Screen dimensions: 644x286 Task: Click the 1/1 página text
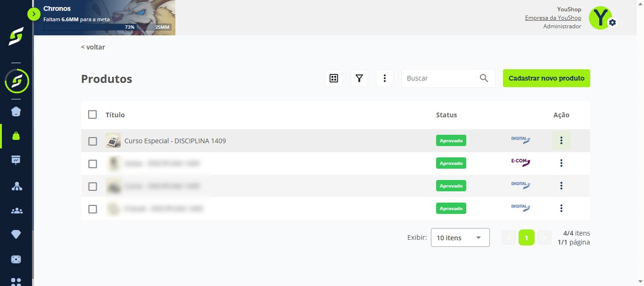click(x=574, y=242)
